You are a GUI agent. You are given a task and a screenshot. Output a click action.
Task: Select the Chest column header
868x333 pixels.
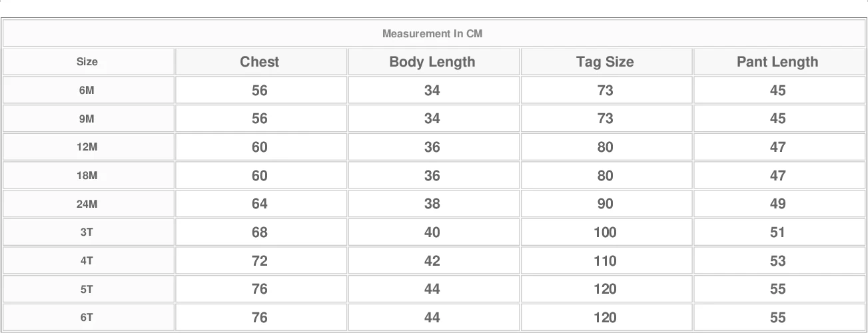pos(260,62)
